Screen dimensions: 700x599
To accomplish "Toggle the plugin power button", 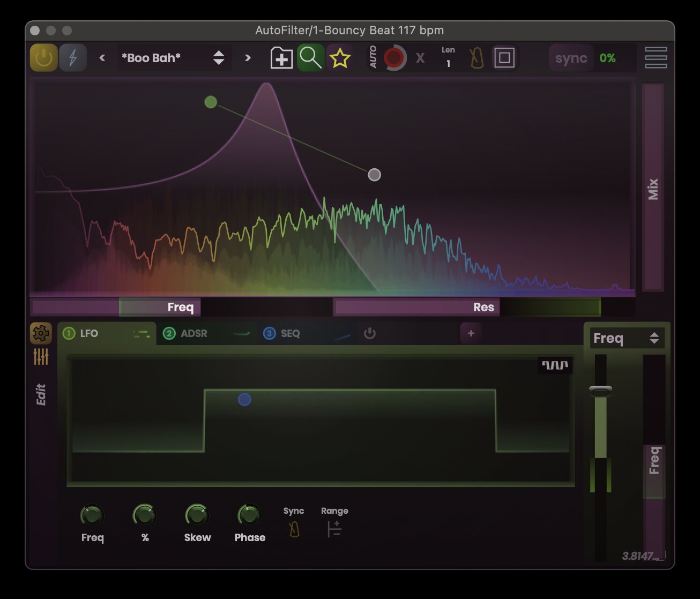I will (x=43, y=58).
